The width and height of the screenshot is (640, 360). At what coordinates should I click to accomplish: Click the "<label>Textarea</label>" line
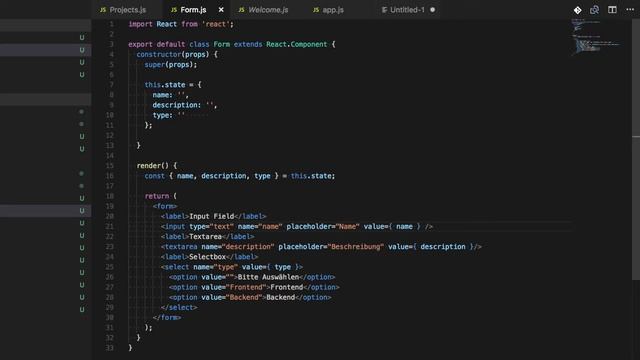click(x=207, y=237)
